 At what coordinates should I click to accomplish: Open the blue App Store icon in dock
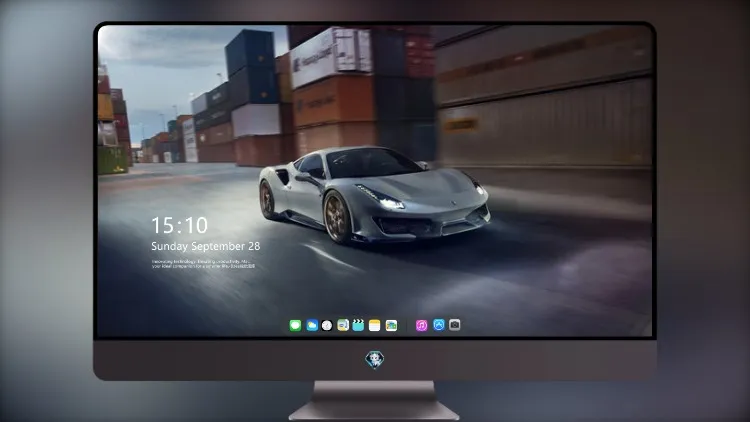(x=439, y=325)
